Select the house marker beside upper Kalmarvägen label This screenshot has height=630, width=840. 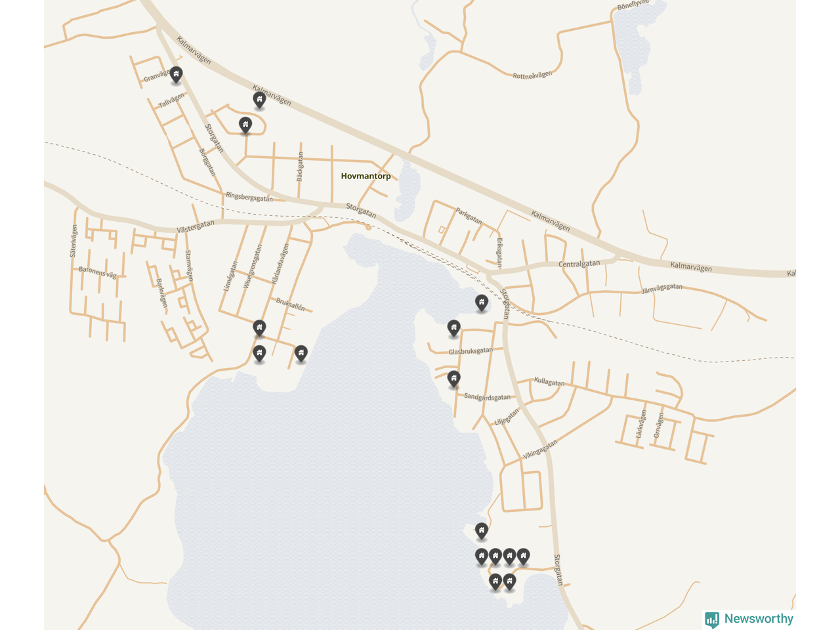coord(259,100)
